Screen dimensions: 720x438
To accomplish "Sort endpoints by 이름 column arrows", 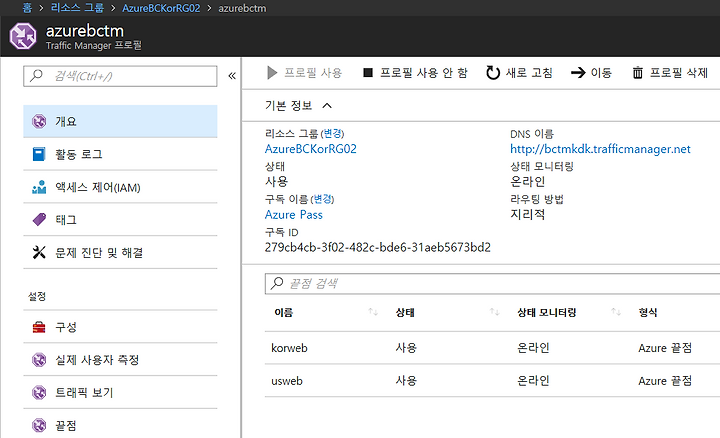I will (373, 312).
